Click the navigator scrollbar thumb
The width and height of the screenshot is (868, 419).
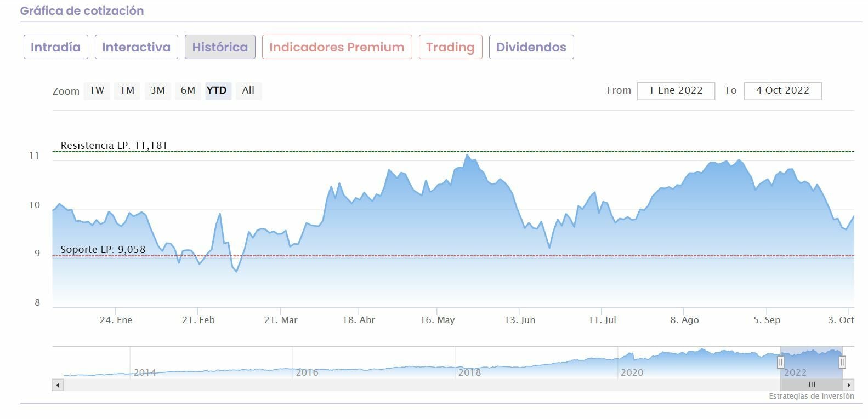pyautogui.click(x=812, y=385)
